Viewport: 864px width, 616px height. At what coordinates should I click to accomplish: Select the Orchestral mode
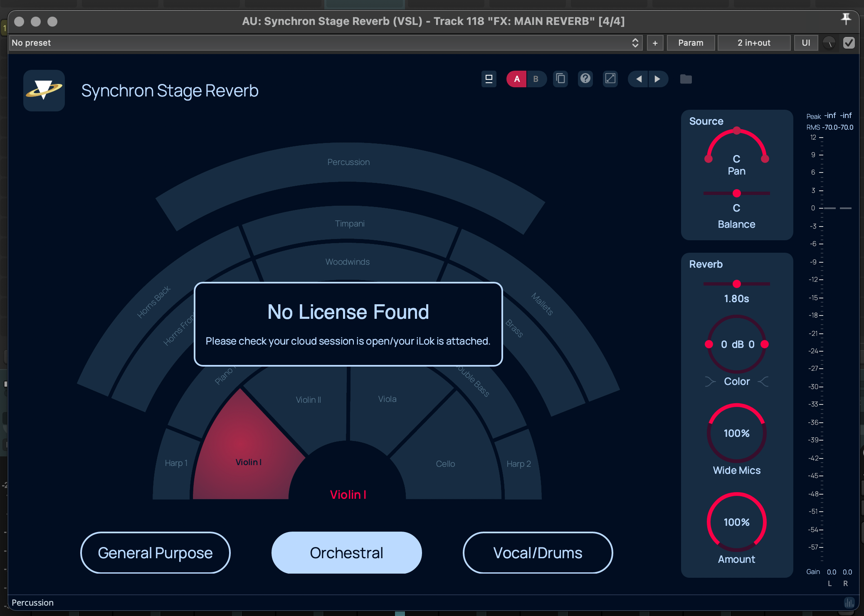346,553
